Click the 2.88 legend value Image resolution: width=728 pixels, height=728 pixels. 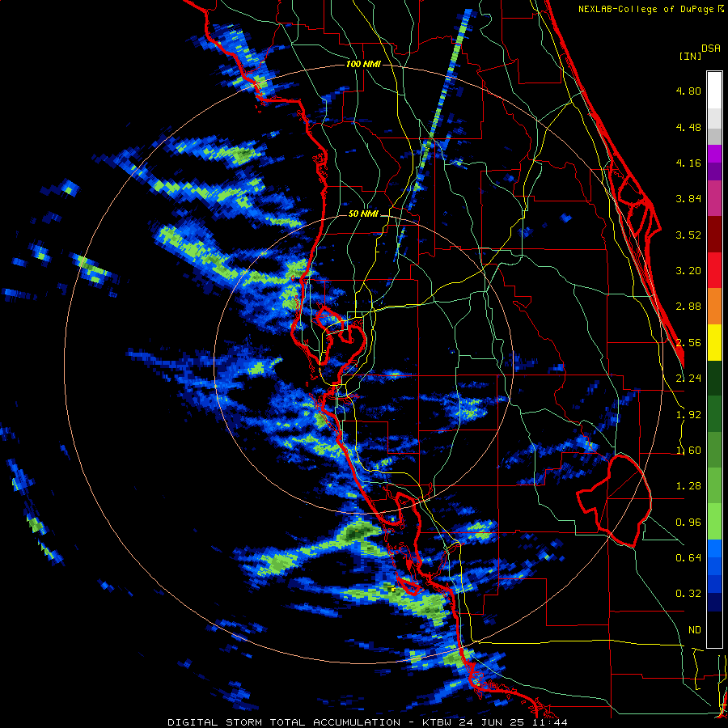coord(688,307)
